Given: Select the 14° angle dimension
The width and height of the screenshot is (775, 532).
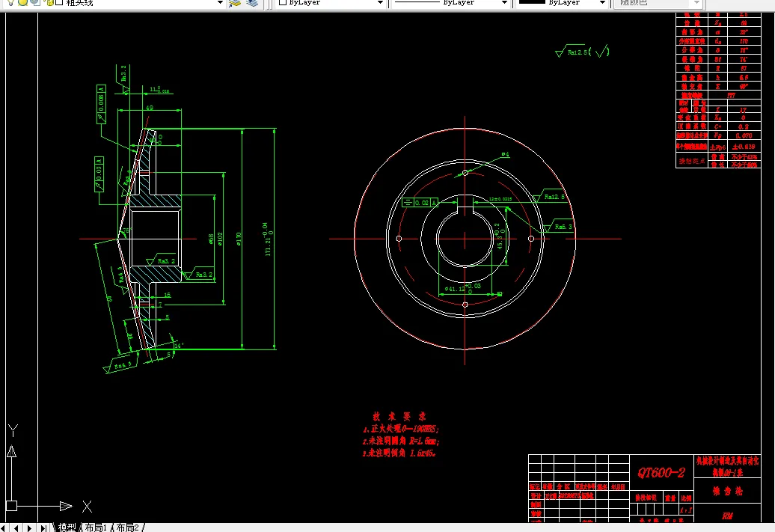Looking at the screenshot, I should click(x=179, y=346).
